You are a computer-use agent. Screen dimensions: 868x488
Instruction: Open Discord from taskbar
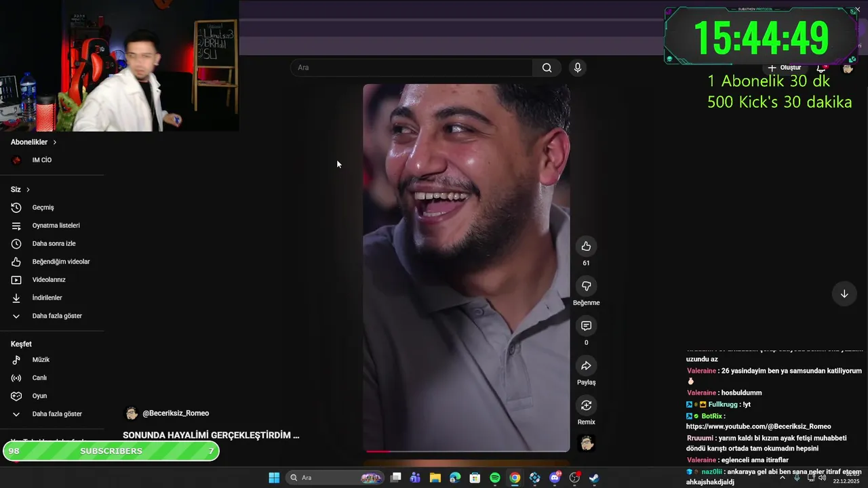(555, 478)
